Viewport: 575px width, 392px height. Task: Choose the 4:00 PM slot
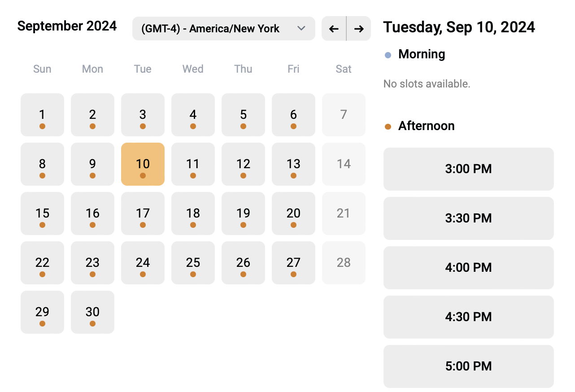[468, 268]
